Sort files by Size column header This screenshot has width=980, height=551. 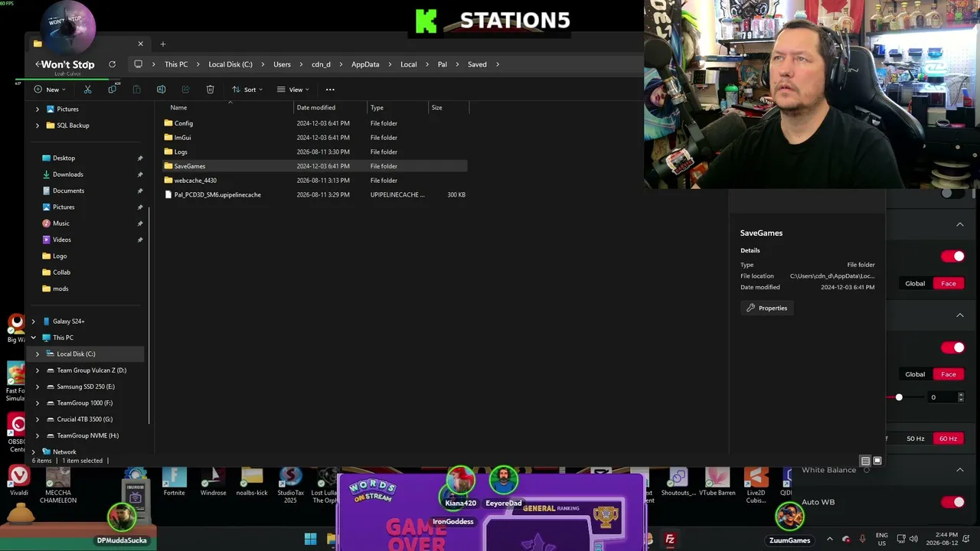pos(436,107)
